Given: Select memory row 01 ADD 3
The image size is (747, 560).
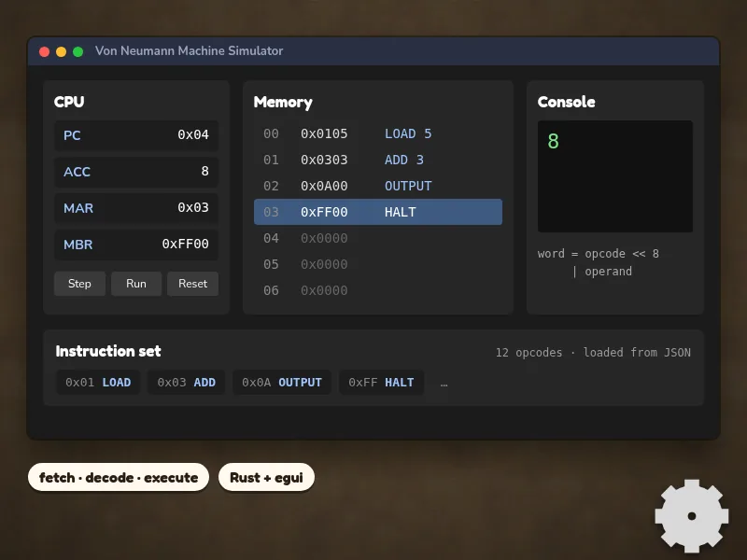Looking at the screenshot, I should (x=378, y=160).
